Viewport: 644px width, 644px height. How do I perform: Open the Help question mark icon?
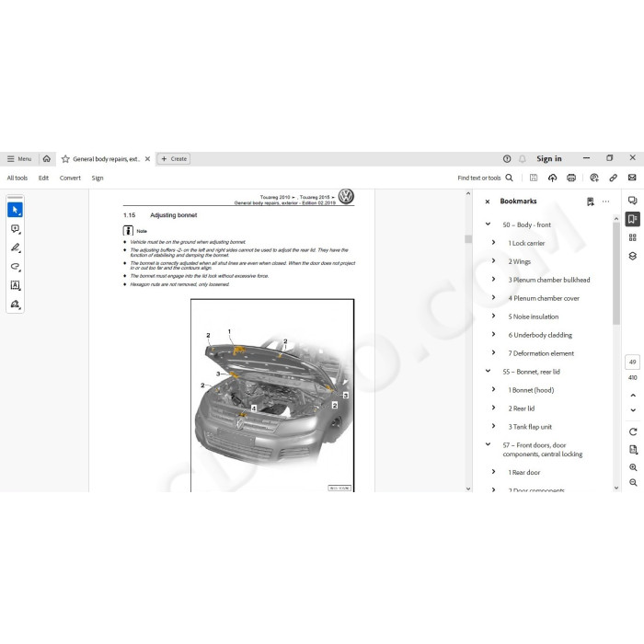point(507,159)
